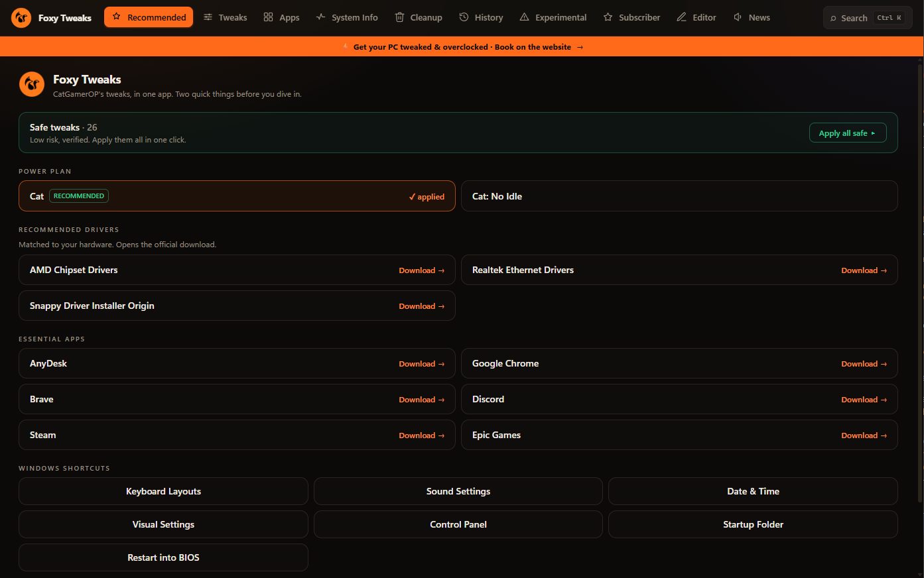Download Snappy Driver Installer Origin
The image size is (924, 578).
421,306
